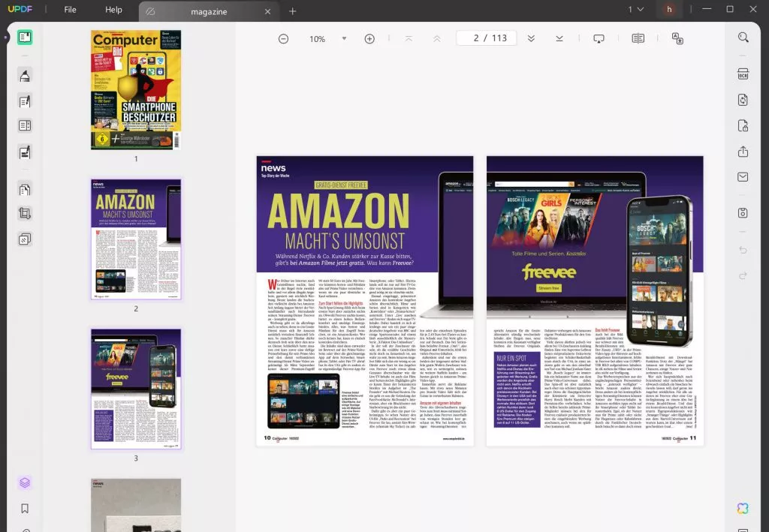769x532 pixels.
Task: Open the Prepare Form tool
Action: 25,125
